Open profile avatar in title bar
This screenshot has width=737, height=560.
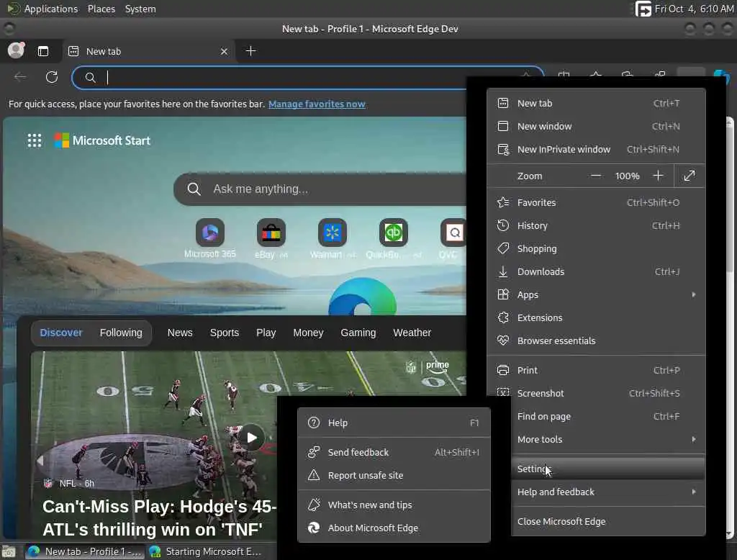coord(16,50)
